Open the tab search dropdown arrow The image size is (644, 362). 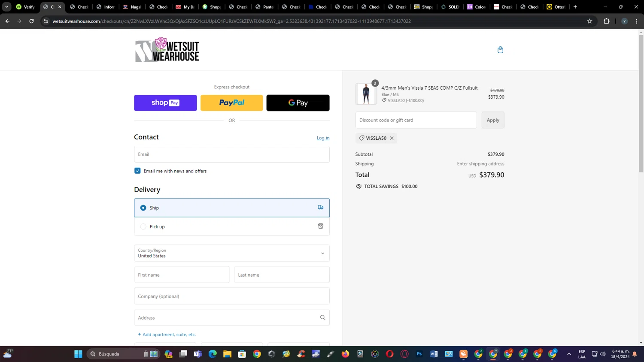click(6, 7)
